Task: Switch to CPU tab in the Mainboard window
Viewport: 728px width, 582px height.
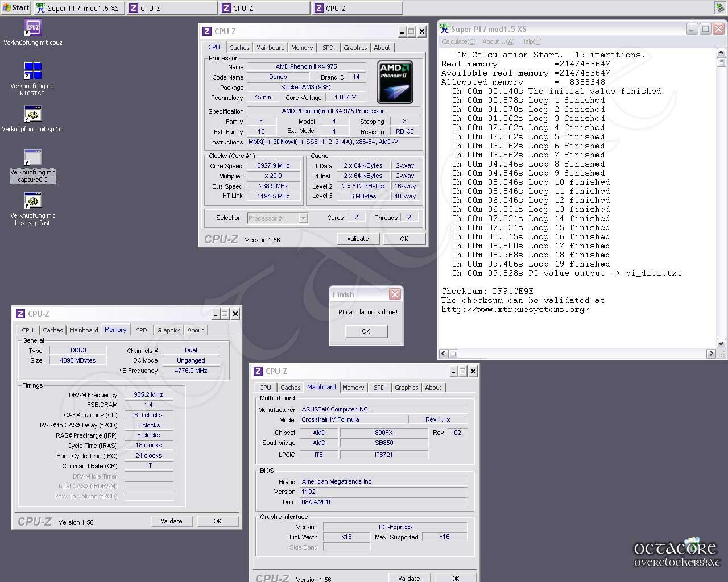Action: (265, 388)
